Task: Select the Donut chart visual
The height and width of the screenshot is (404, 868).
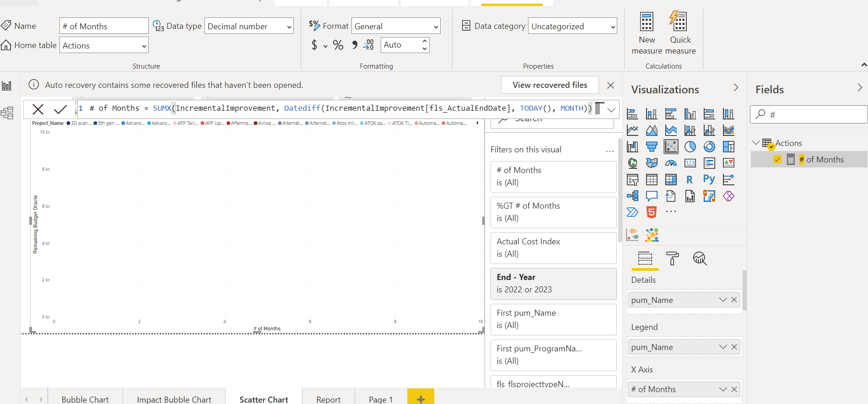Action: coord(709,147)
